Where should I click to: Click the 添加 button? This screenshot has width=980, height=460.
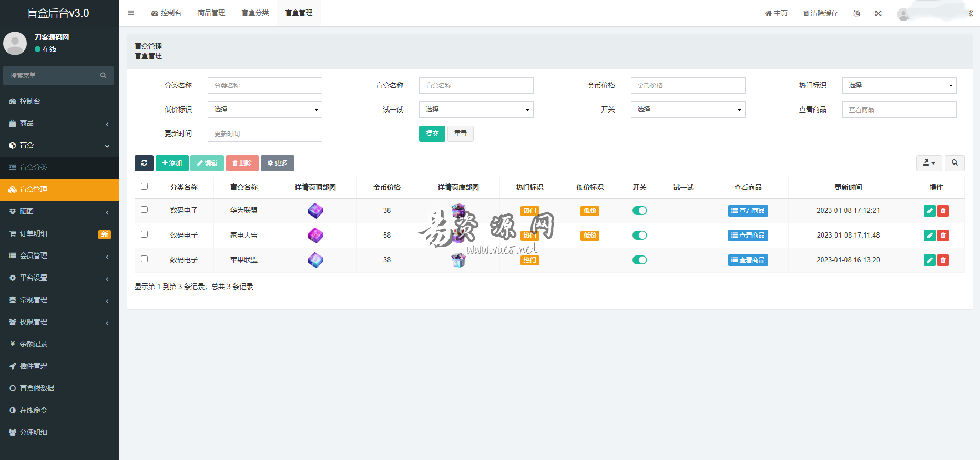(172, 163)
